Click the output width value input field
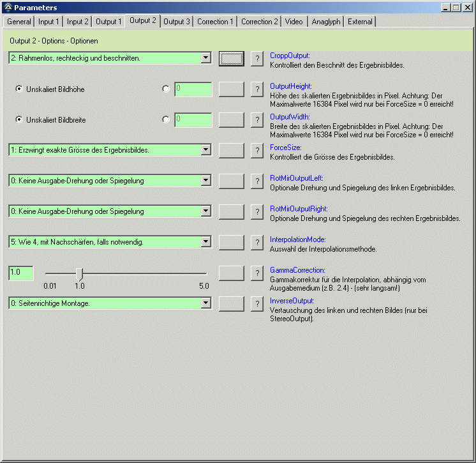Screen dimensions: 476x463 193,119
